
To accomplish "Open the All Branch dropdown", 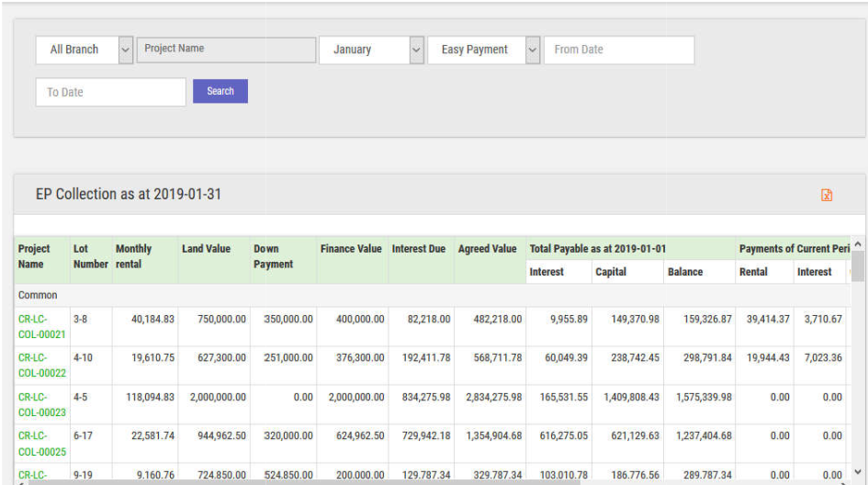I will (x=85, y=50).
